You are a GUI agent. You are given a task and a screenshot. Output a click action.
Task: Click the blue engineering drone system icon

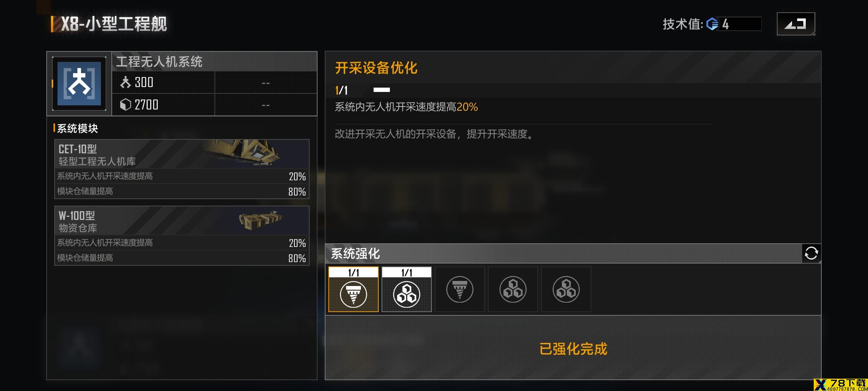[x=79, y=84]
